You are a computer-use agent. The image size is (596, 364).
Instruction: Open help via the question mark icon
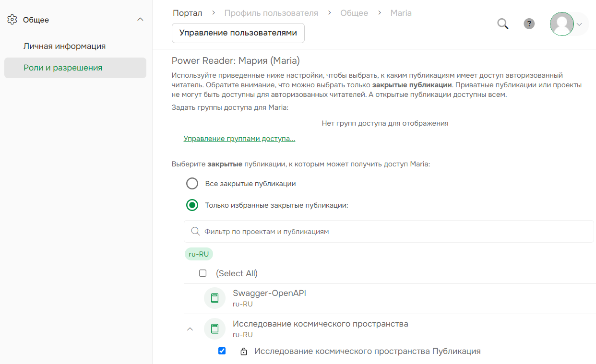click(x=529, y=23)
